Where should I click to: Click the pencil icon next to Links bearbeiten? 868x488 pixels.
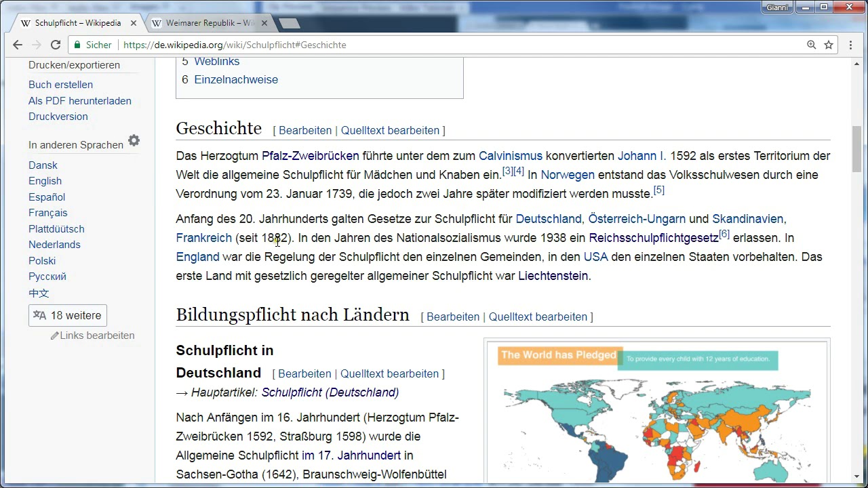tap(55, 335)
